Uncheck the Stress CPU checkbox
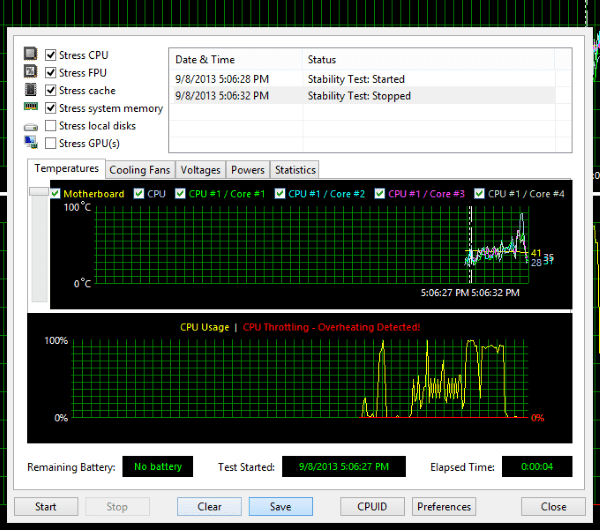600x530 pixels. [51, 55]
